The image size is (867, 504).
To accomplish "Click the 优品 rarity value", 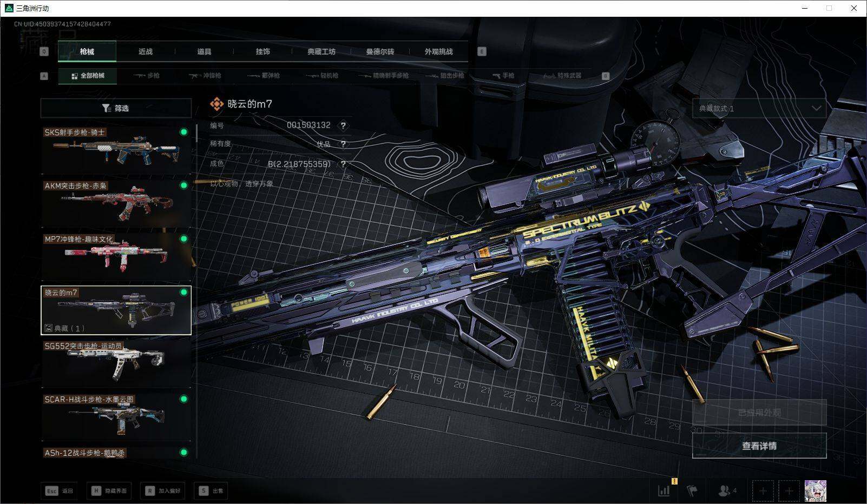I will [x=324, y=144].
